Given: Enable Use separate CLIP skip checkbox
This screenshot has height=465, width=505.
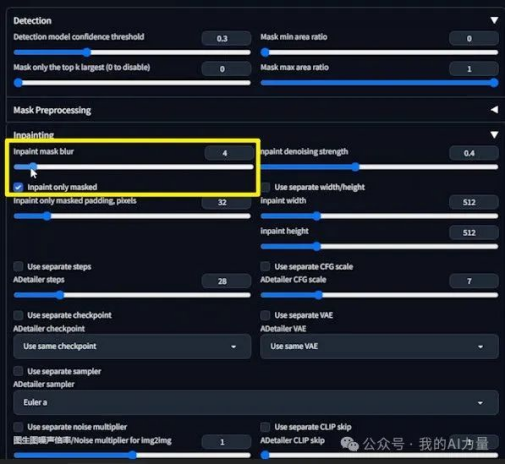Looking at the screenshot, I should 265,427.
